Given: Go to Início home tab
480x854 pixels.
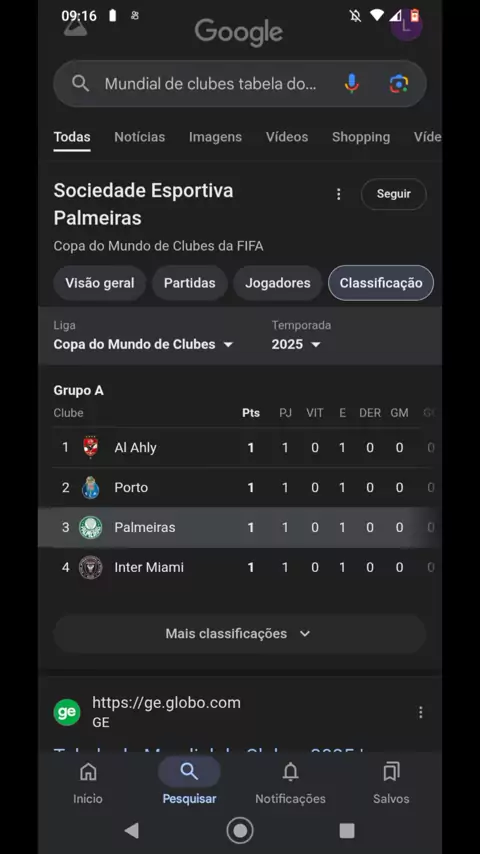Looking at the screenshot, I should (88, 782).
